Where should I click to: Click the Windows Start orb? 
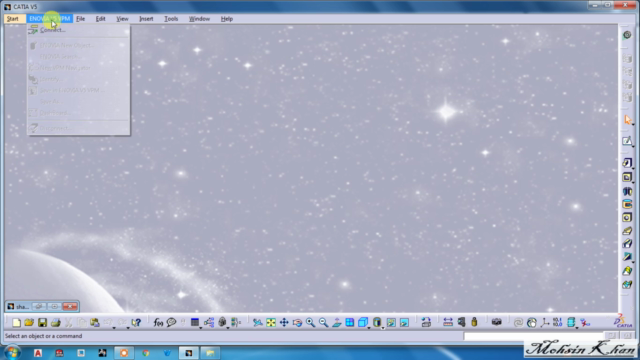tap(12, 352)
